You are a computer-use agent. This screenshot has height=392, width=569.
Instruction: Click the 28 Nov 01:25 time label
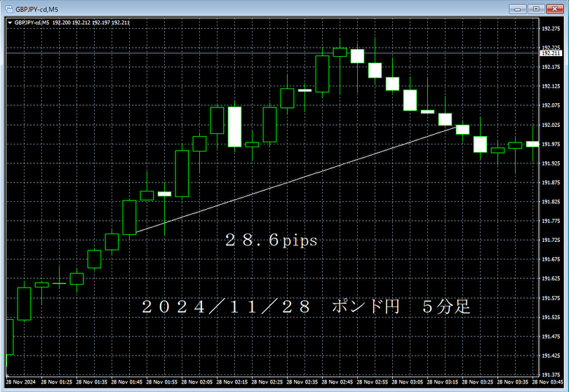pyautogui.click(x=56, y=382)
